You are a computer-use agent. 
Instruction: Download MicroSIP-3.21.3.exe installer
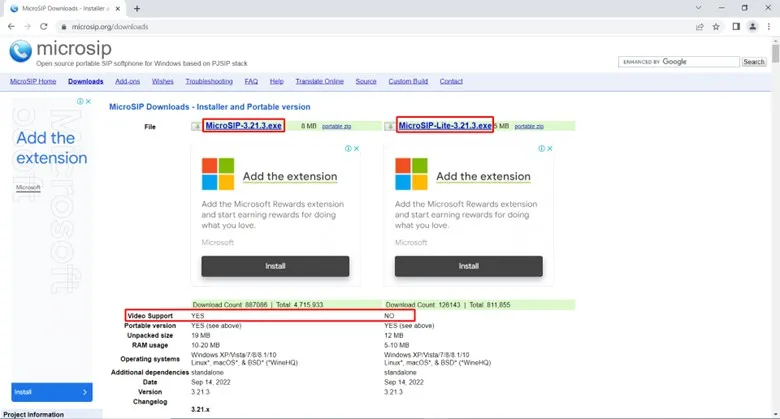pyautogui.click(x=243, y=126)
